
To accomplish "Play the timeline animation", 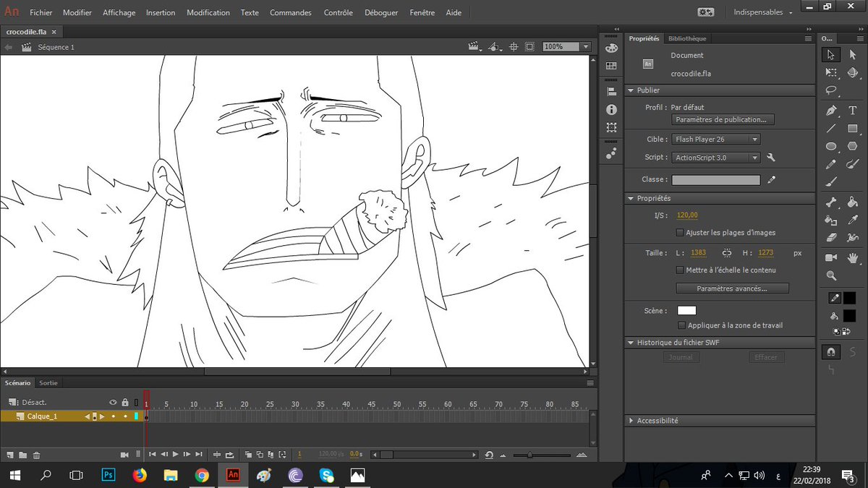I will pyautogui.click(x=175, y=454).
